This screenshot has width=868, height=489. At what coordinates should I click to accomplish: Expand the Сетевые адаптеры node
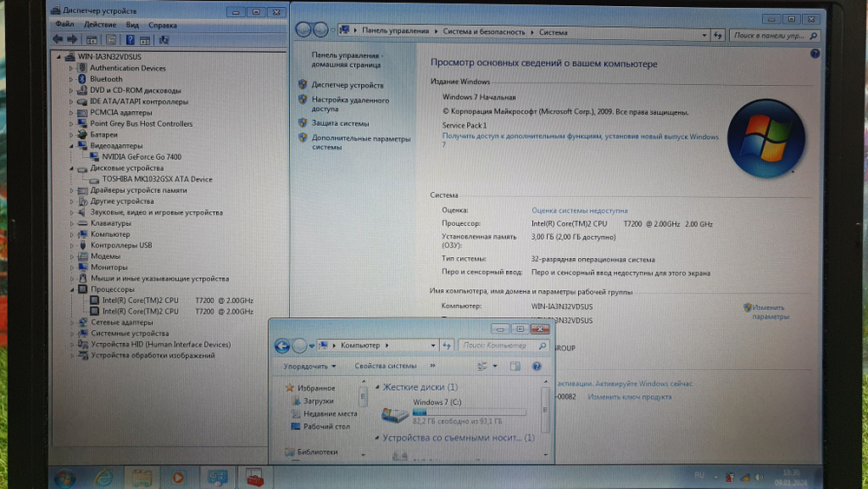coord(72,322)
